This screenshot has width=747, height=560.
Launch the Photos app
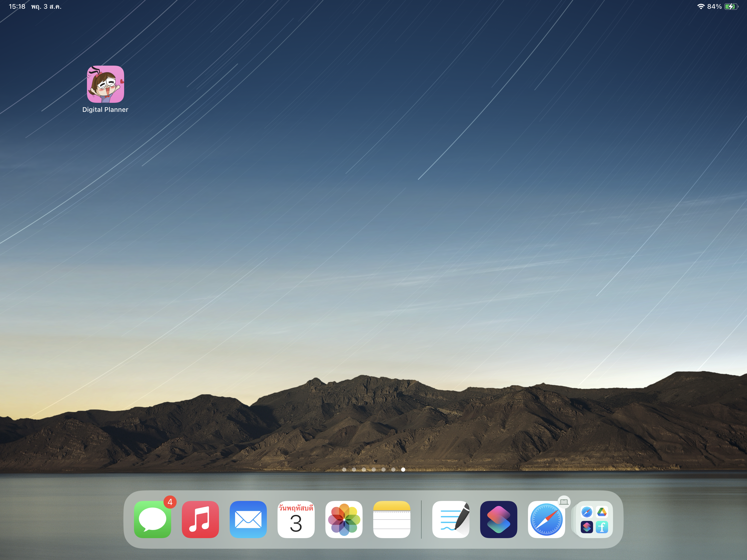(x=344, y=519)
